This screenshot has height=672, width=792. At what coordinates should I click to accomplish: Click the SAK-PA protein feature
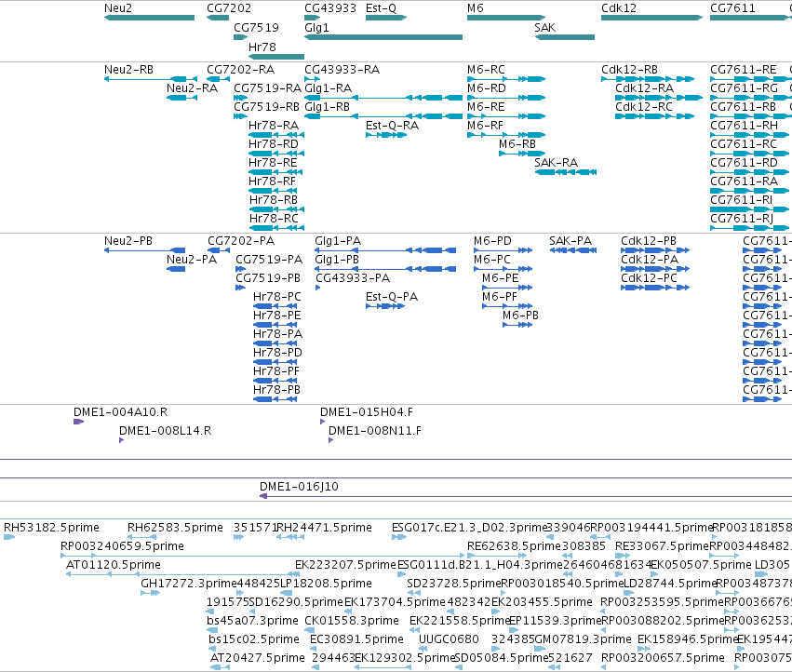[x=572, y=250]
